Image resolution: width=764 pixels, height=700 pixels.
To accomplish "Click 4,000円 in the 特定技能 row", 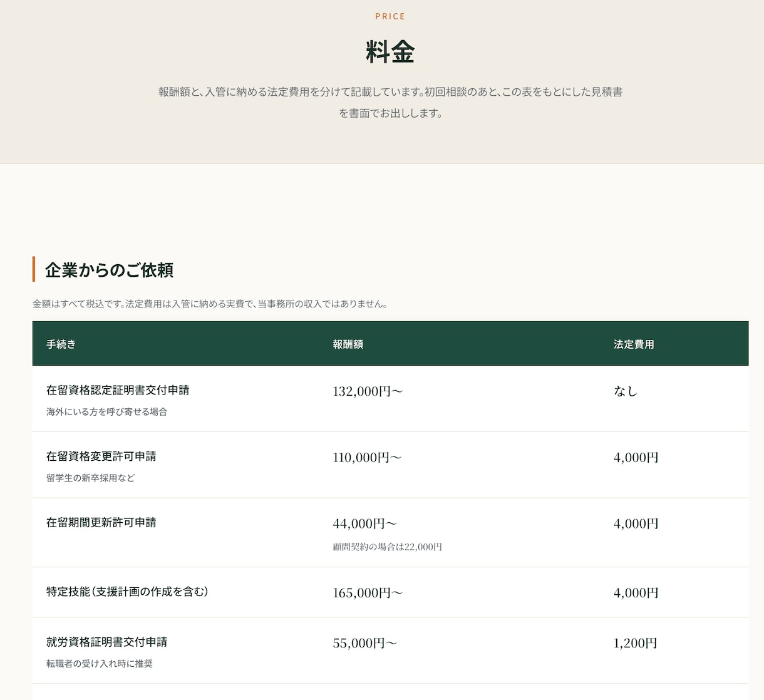I will (x=636, y=593).
